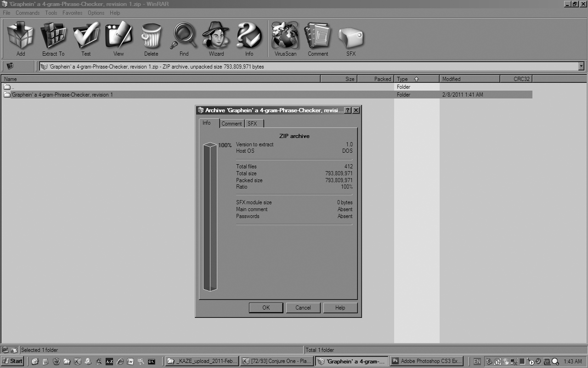Screen dimensions: 588x368
Task: Click OK in the archive dialog
Action: coord(266,308)
